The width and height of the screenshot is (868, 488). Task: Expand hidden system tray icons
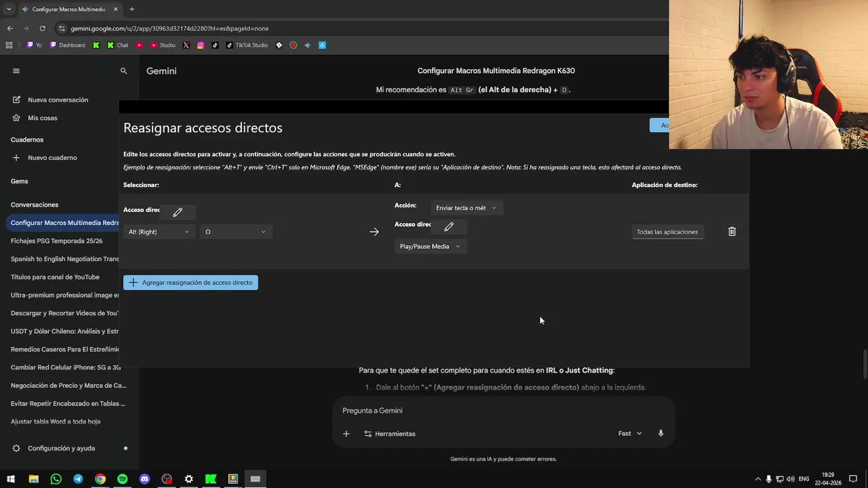click(758, 479)
